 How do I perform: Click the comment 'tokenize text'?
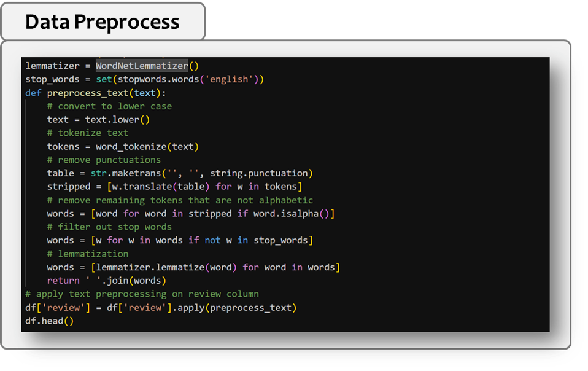(88, 133)
